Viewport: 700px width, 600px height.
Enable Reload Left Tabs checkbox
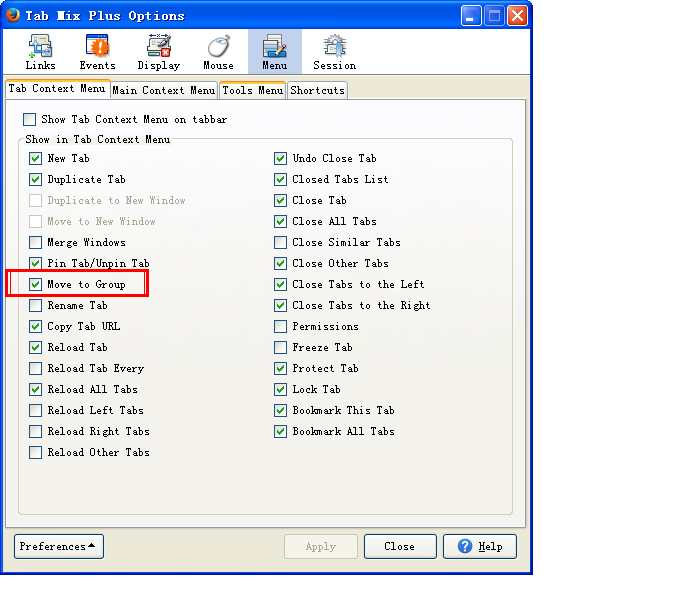click(x=35, y=410)
